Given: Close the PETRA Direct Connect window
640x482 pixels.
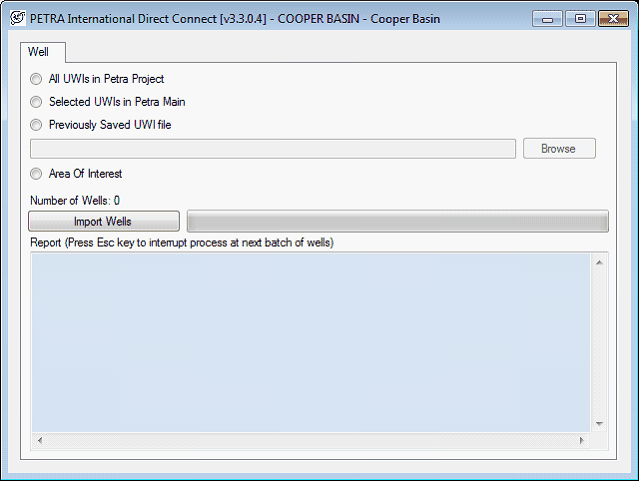Looking at the screenshot, I should click(x=612, y=18).
